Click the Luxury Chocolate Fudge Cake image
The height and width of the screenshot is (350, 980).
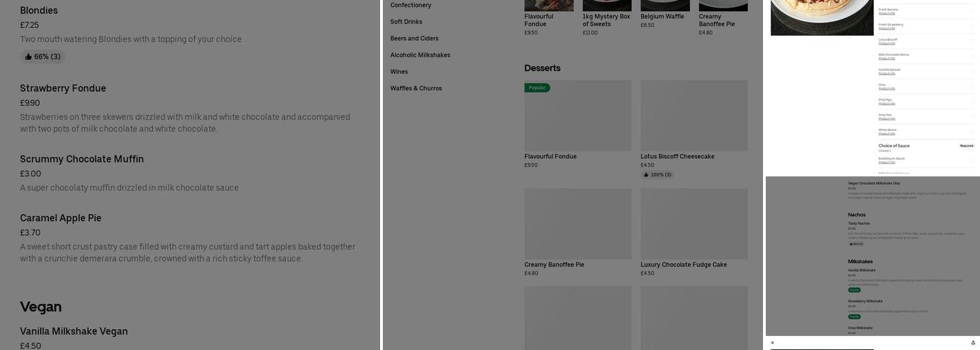694,224
